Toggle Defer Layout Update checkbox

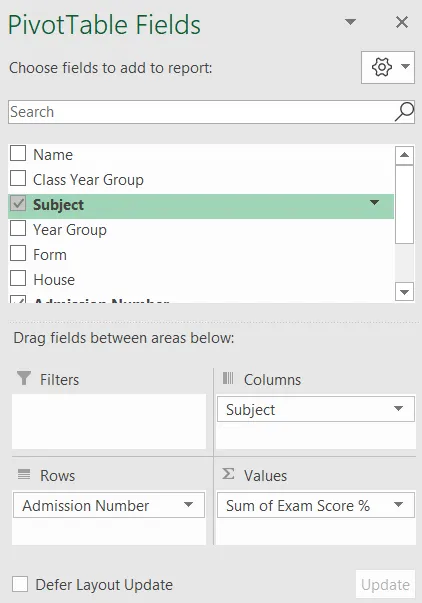tap(20, 584)
